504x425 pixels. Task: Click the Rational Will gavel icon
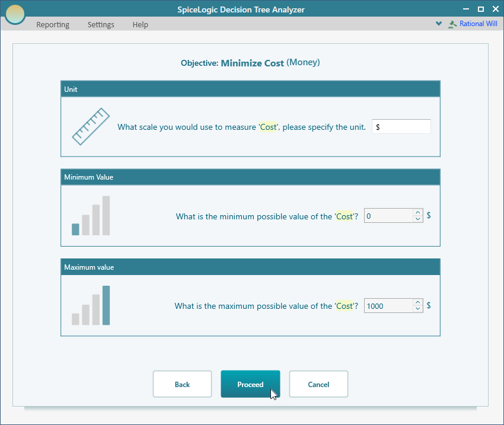coord(453,24)
